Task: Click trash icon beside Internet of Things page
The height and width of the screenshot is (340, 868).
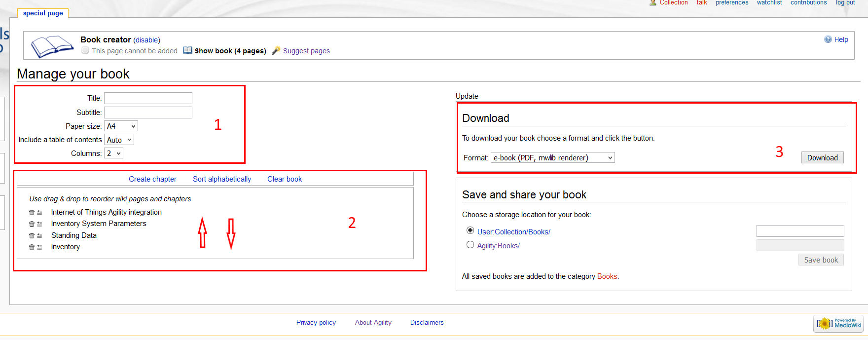Action: (x=32, y=213)
